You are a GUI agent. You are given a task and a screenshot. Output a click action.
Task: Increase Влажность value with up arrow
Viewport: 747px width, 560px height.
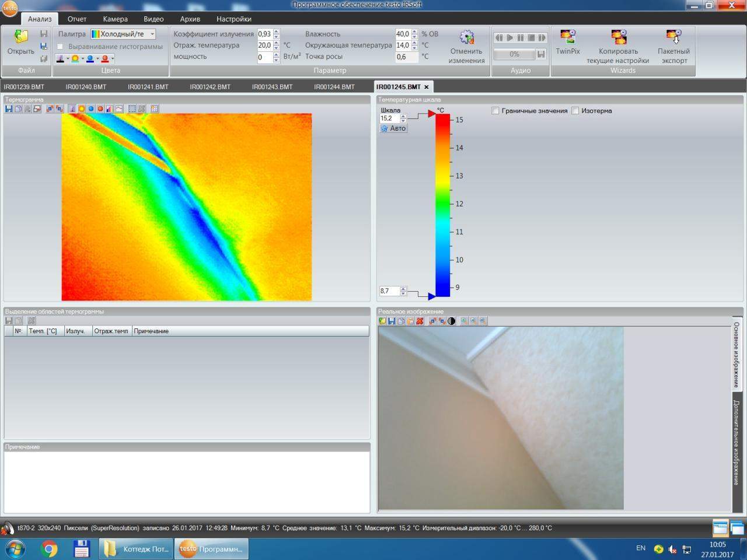[x=414, y=32]
